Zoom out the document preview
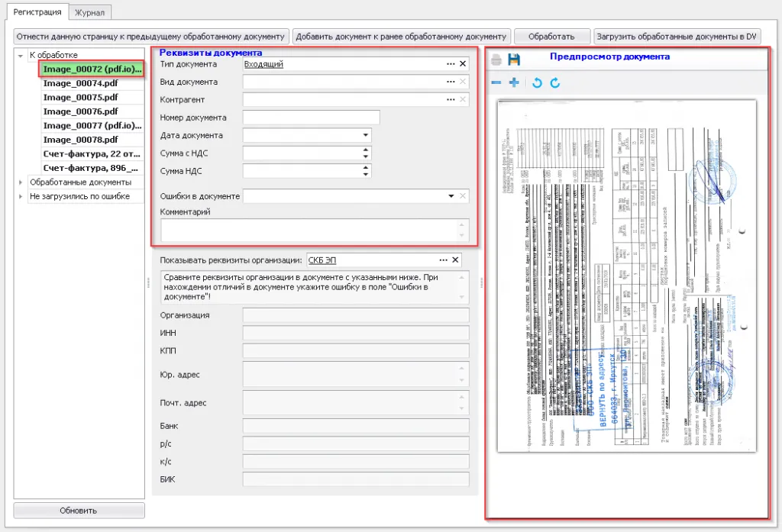The height and width of the screenshot is (532, 782). 496,82
